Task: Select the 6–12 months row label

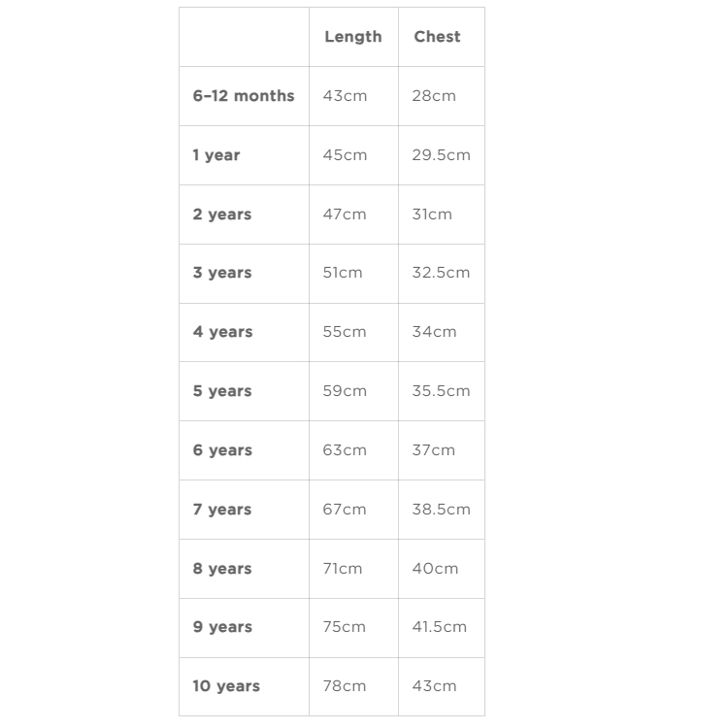Action: point(243,96)
